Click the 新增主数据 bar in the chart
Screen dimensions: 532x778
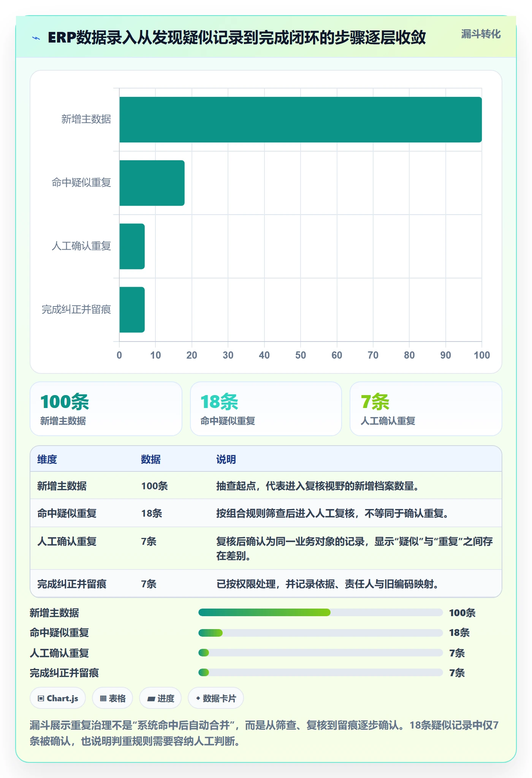coord(301,120)
